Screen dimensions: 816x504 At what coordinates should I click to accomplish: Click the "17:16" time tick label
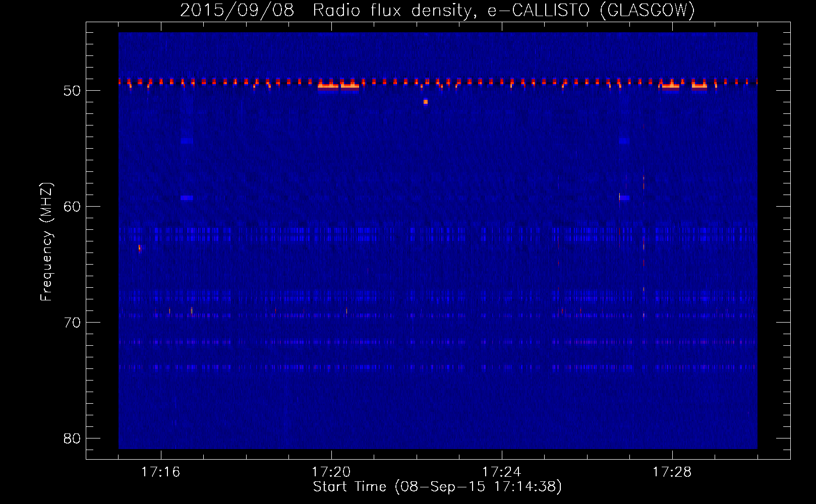tap(161, 472)
